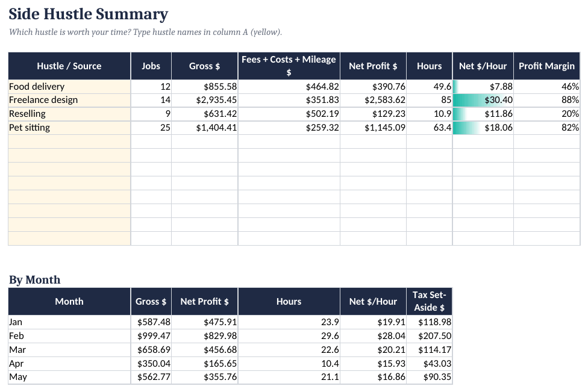Viewport: 588px width, 392px height.
Task: Select the hours value 63.4
Action: pyautogui.click(x=430, y=128)
